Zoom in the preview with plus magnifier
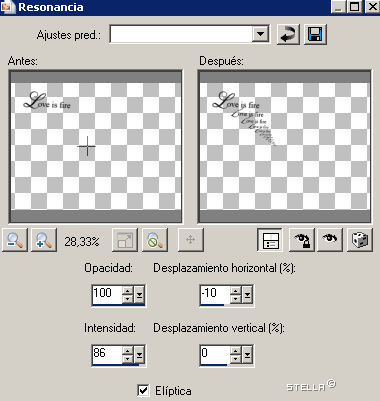The height and width of the screenshot is (401, 380). [44, 240]
